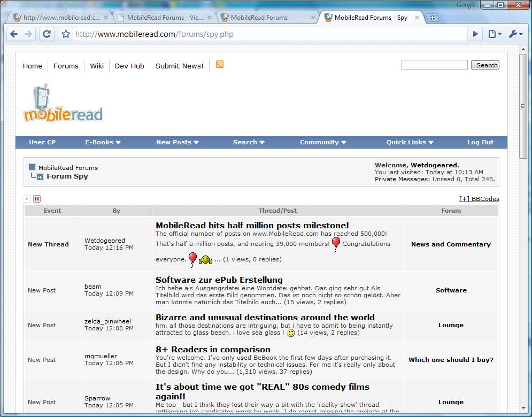Click the Forum Spy play button

coord(27,199)
